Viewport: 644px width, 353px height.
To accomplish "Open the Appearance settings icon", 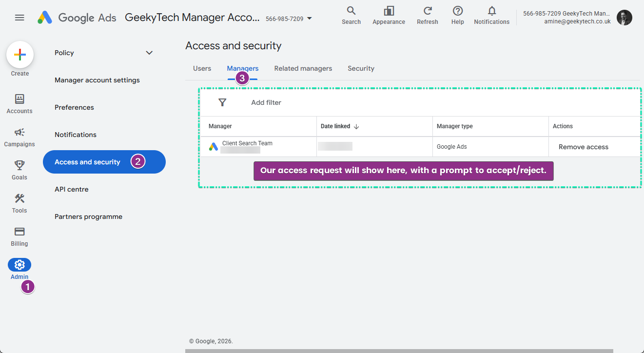I will (x=389, y=11).
